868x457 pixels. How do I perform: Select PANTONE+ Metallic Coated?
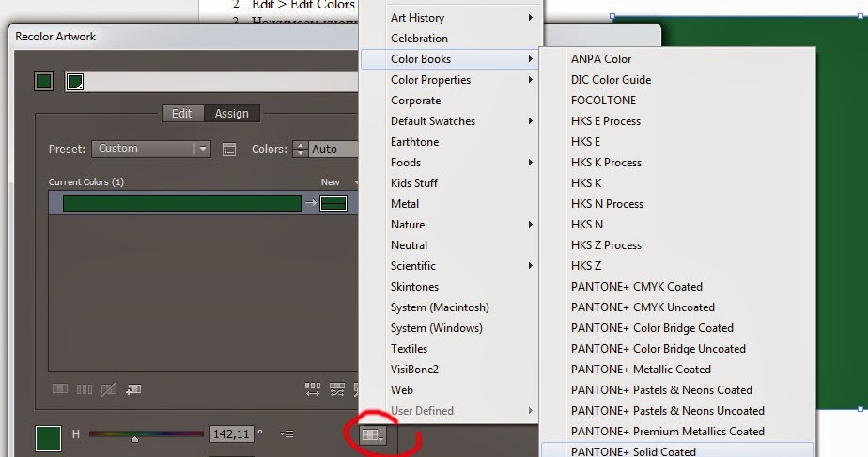677,369
